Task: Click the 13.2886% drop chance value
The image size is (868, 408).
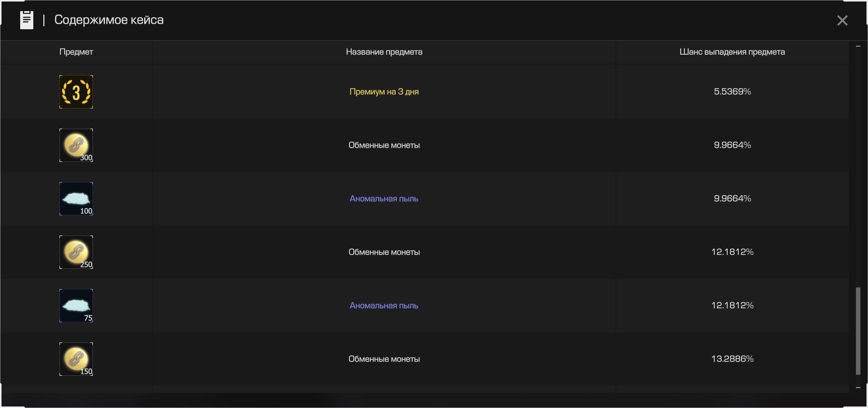Action: [732, 359]
